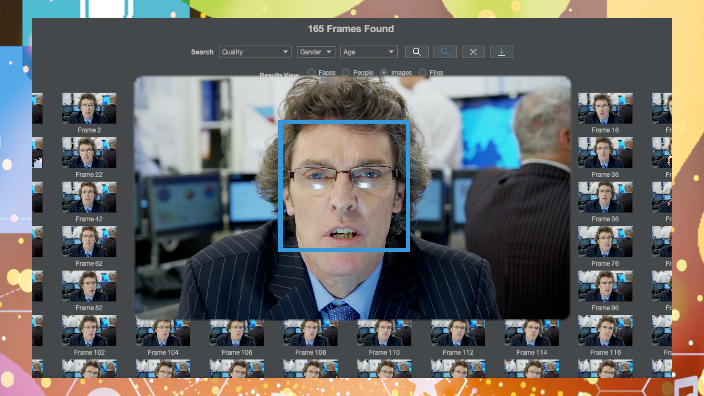Select the Faces results view
Image resolution: width=704 pixels, height=396 pixels.
pos(311,72)
